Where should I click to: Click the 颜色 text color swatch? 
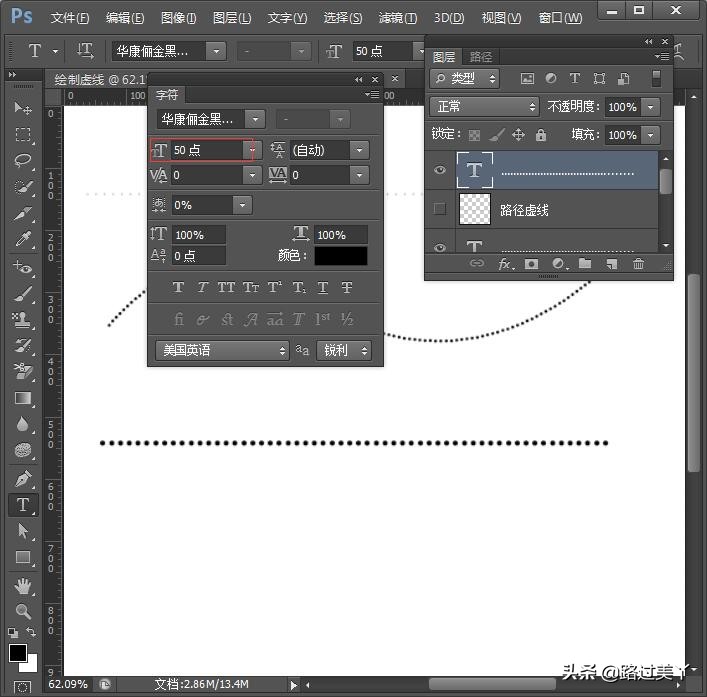pos(340,256)
